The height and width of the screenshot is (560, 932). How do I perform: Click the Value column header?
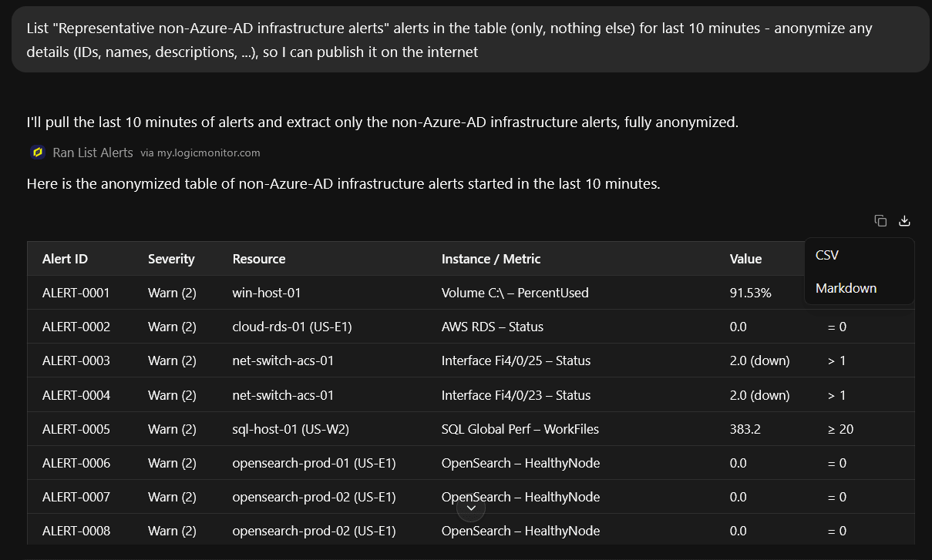[x=745, y=259]
